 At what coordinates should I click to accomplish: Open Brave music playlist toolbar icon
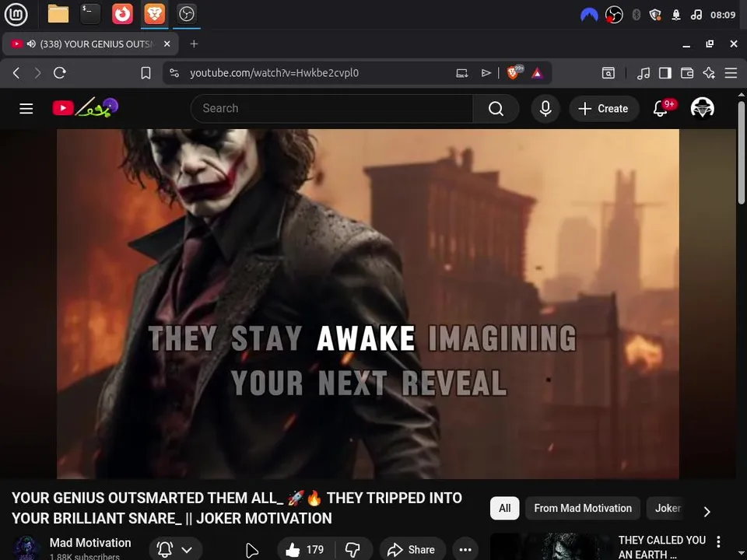(x=644, y=73)
